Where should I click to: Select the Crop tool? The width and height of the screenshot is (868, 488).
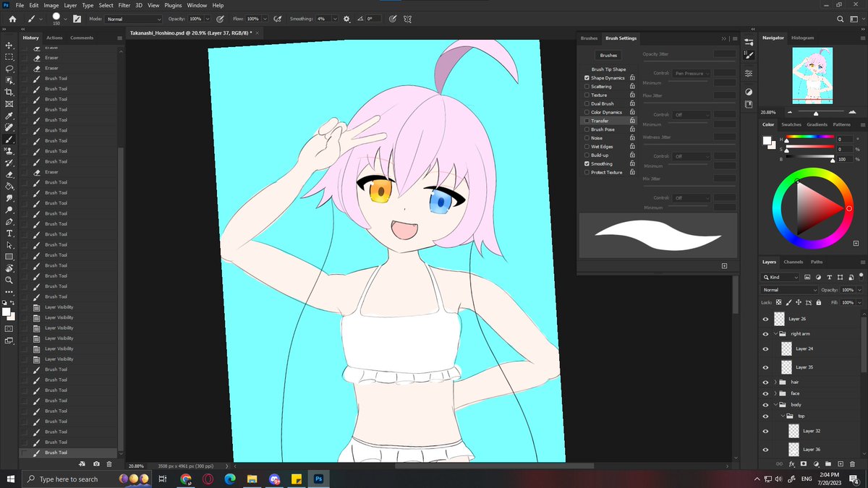click(x=9, y=93)
